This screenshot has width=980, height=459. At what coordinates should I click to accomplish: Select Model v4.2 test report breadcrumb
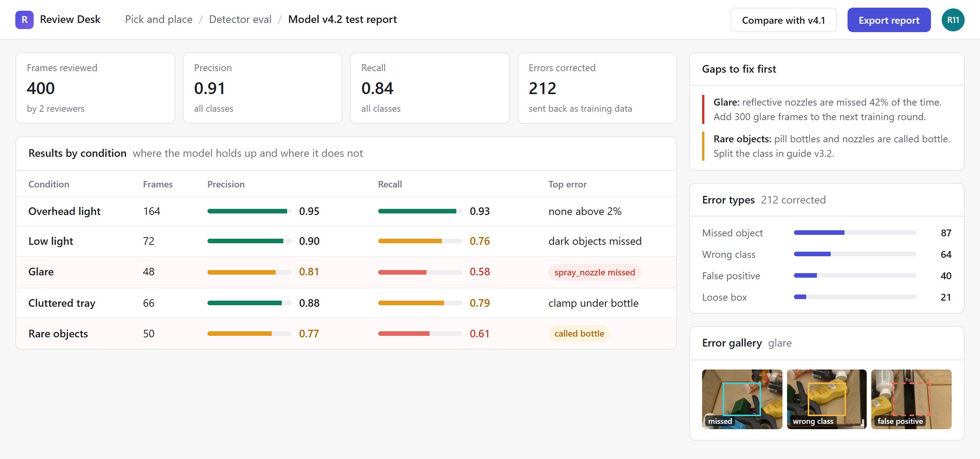pos(342,20)
